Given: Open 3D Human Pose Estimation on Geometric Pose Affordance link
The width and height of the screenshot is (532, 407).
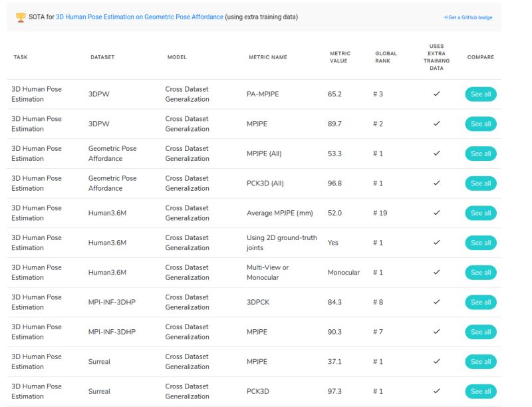Looking at the screenshot, I should [x=140, y=17].
